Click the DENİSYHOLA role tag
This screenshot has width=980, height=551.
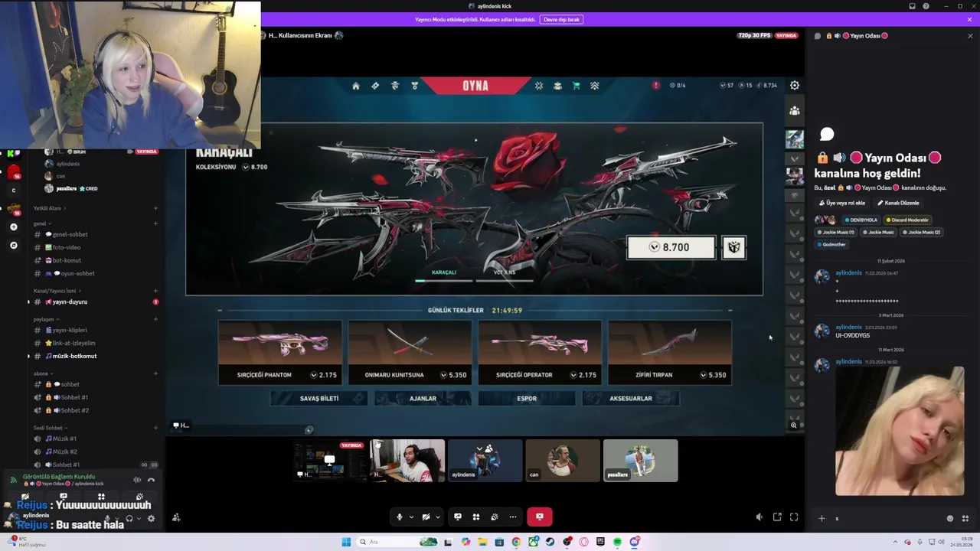point(861,220)
